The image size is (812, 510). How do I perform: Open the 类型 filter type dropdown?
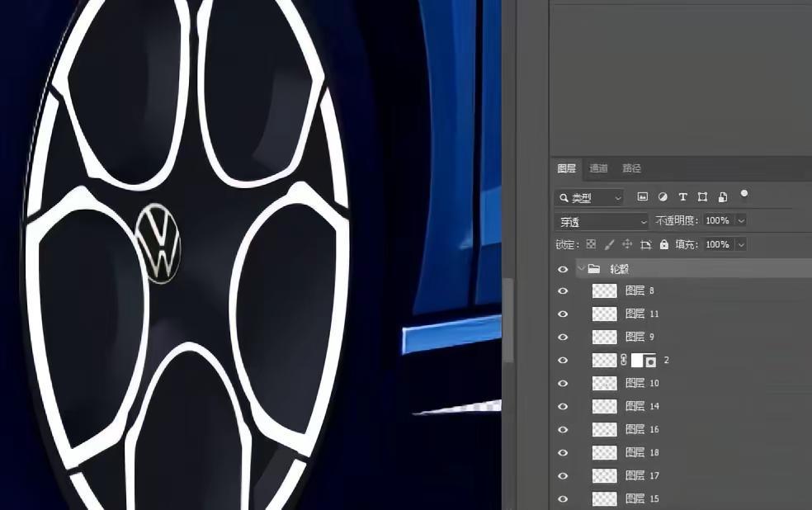tap(589, 198)
